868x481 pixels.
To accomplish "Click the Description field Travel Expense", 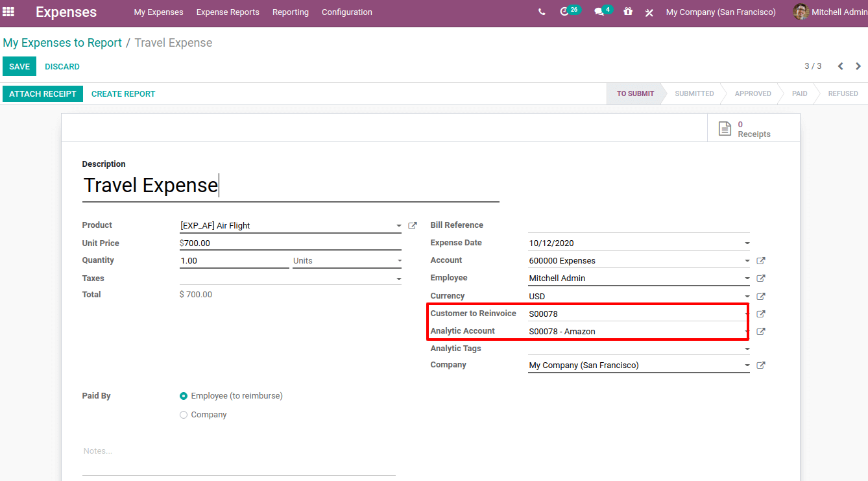I will 291,186.
